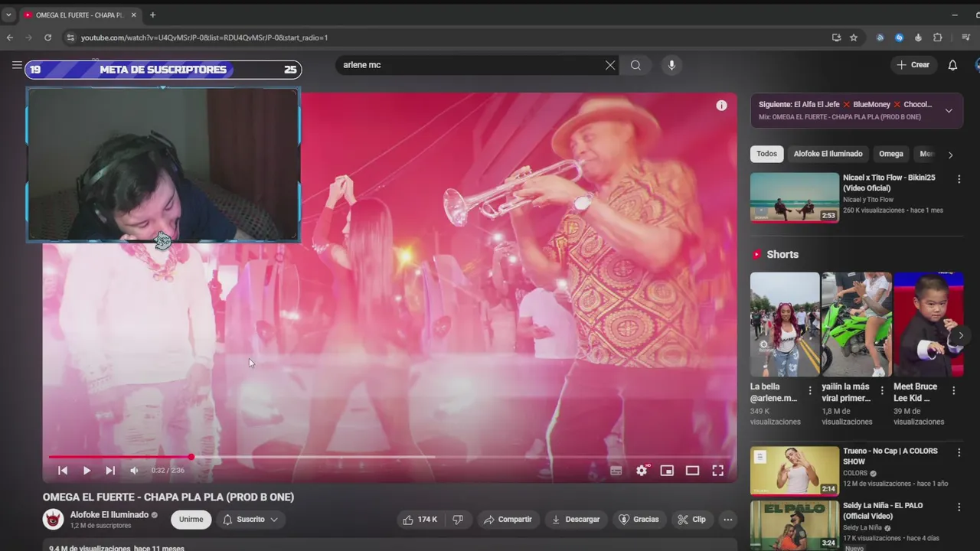Seek on the red video progress bar

click(x=389, y=457)
